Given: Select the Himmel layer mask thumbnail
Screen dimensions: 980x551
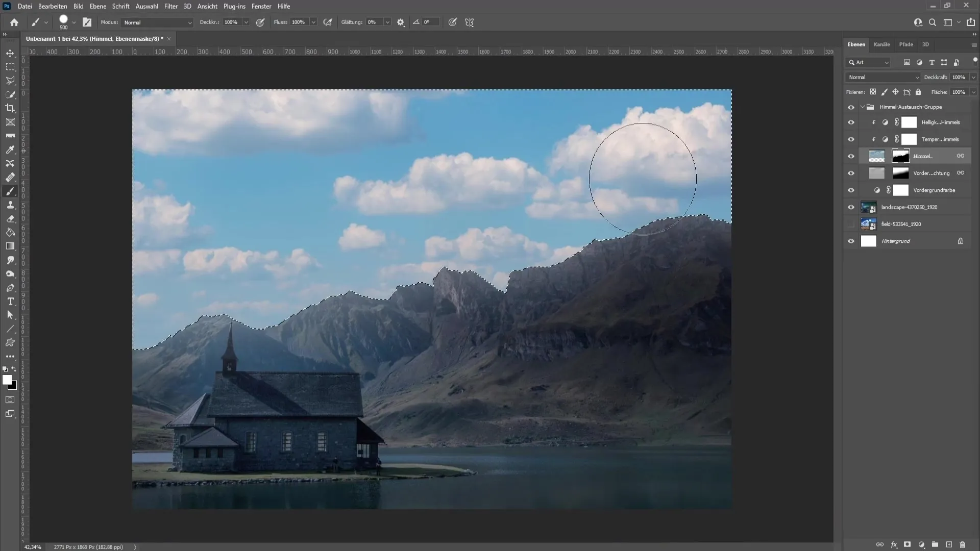Looking at the screenshot, I should [x=900, y=156].
